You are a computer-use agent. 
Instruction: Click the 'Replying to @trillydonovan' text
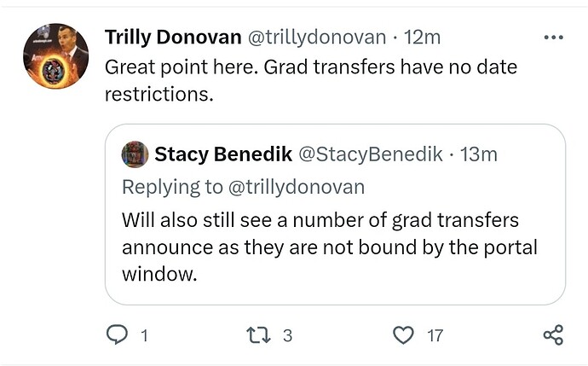243,187
